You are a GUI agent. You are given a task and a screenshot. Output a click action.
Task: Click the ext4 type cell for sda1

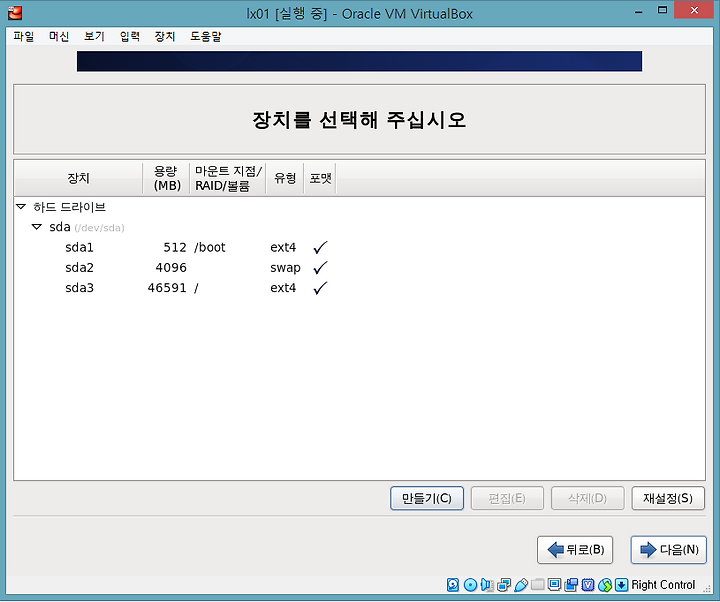(283, 248)
